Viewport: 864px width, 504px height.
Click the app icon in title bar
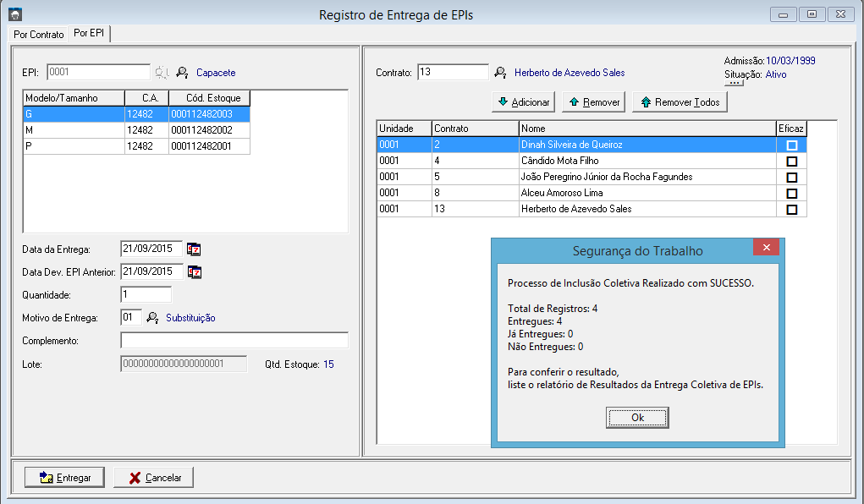14,14
